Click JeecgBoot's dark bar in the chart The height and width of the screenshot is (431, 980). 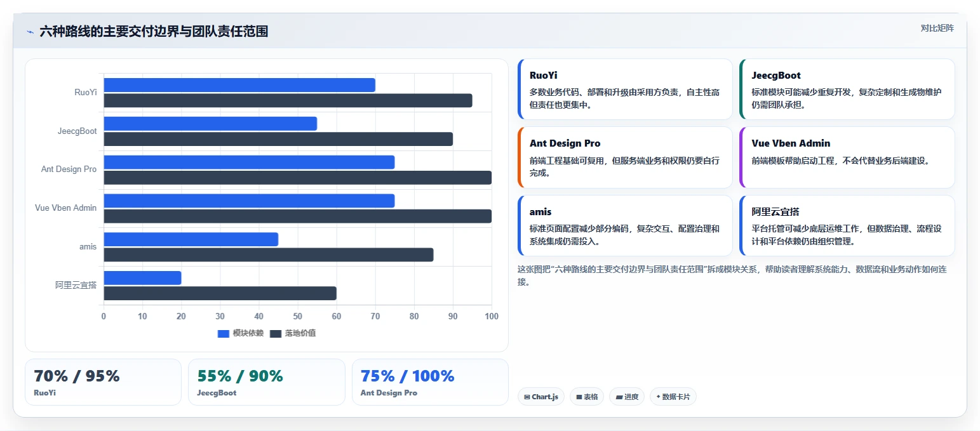pos(278,139)
